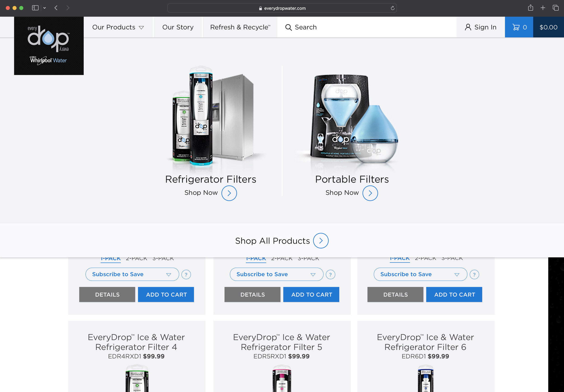
Task: Click the Refrigerator Filters Shop Now arrow
Action: point(229,193)
